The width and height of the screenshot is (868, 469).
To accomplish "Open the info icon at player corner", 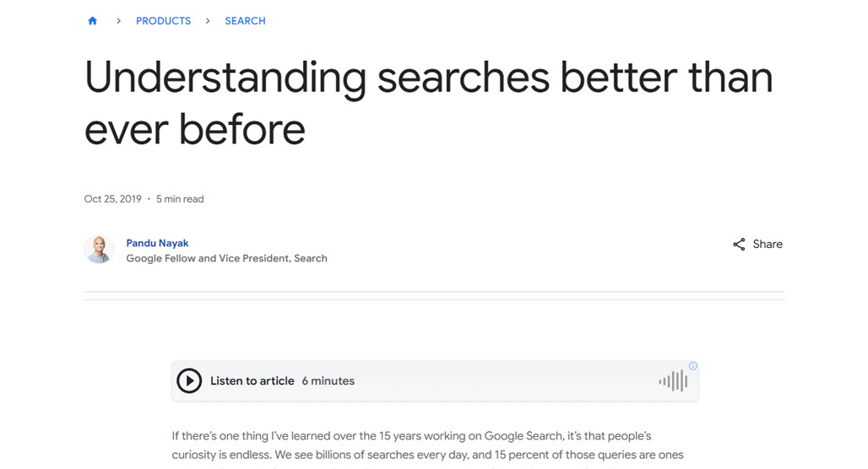I will [x=693, y=366].
